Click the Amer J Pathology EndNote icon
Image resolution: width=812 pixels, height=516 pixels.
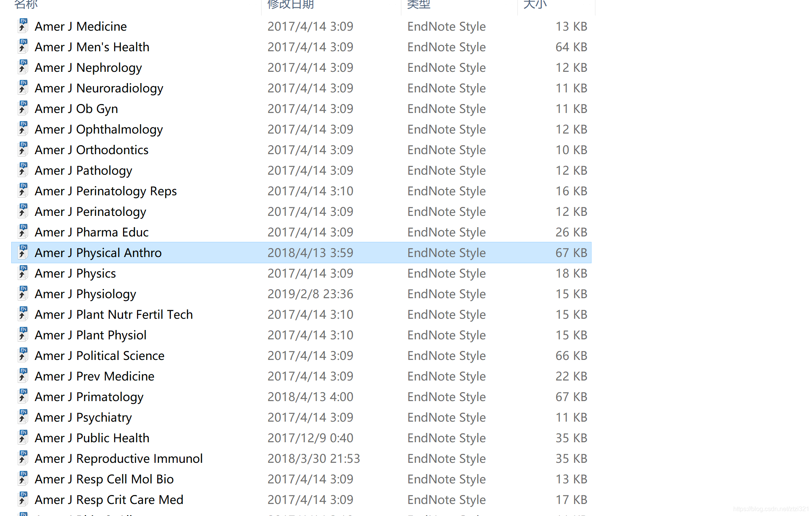pyautogui.click(x=23, y=170)
